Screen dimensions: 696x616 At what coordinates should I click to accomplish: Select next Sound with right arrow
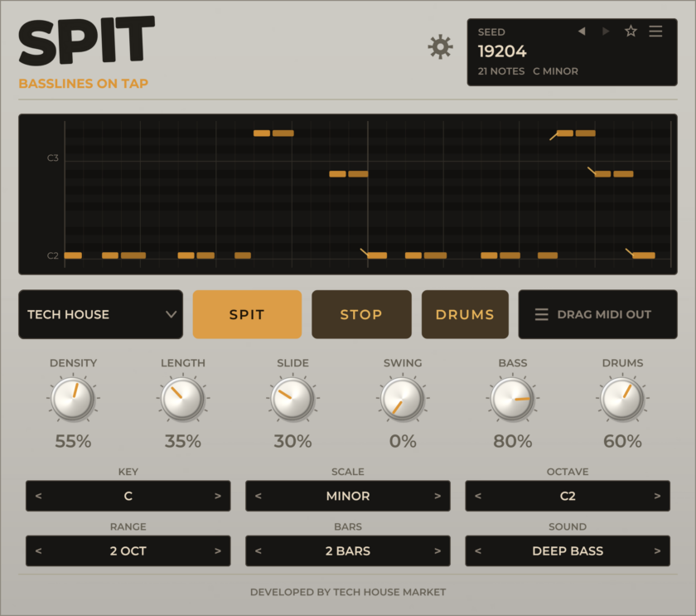657,551
